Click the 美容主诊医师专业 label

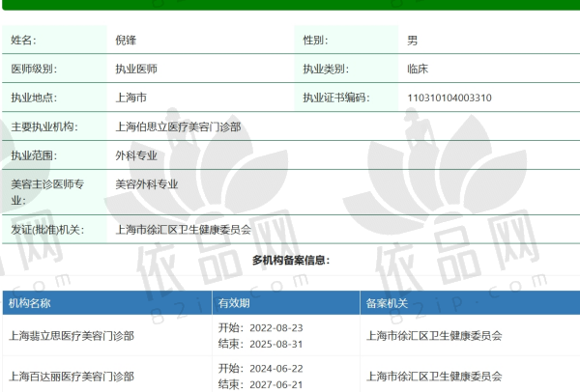[x=47, y=192]
